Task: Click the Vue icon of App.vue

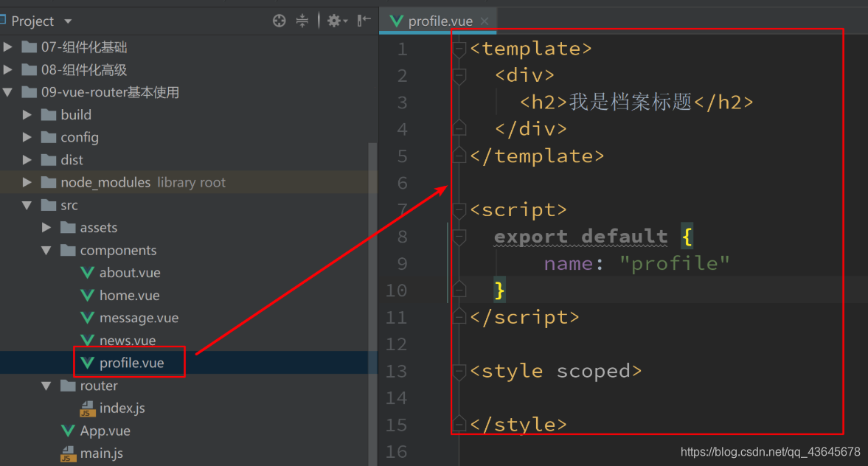Action: [x=68, y=431]
